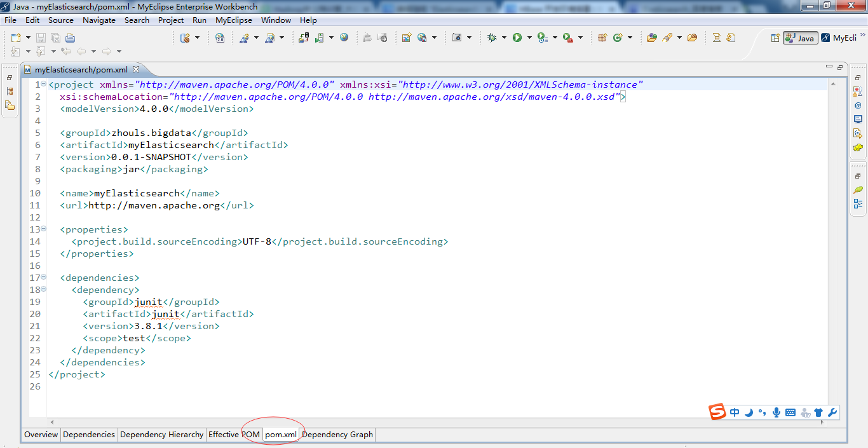Viewport: 868px width, 448px height.
Task: Open the Window menu
Action: 276,20
